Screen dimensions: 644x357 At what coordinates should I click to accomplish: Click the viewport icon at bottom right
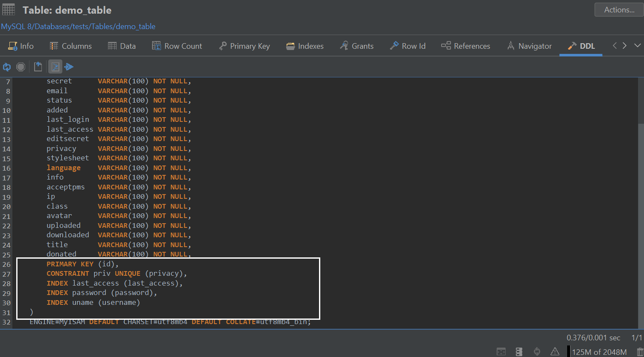tap(501, 351)
